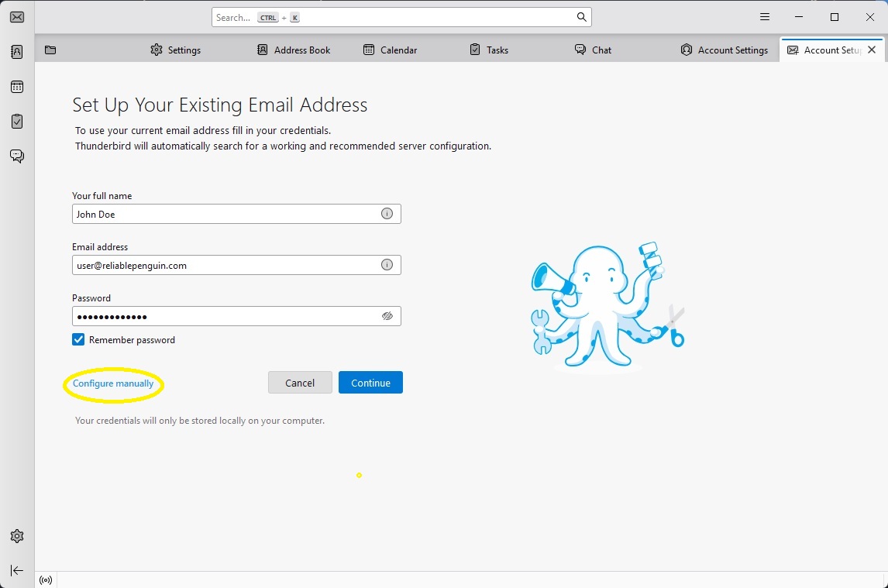Click the Email address input field
This screenshot has height=588, width=888.
pos(225,265)
